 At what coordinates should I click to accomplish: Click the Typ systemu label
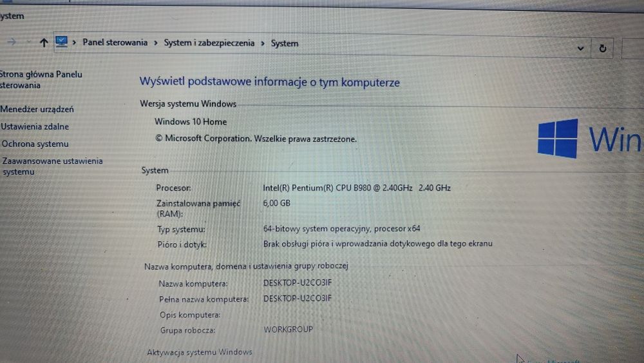181,230
